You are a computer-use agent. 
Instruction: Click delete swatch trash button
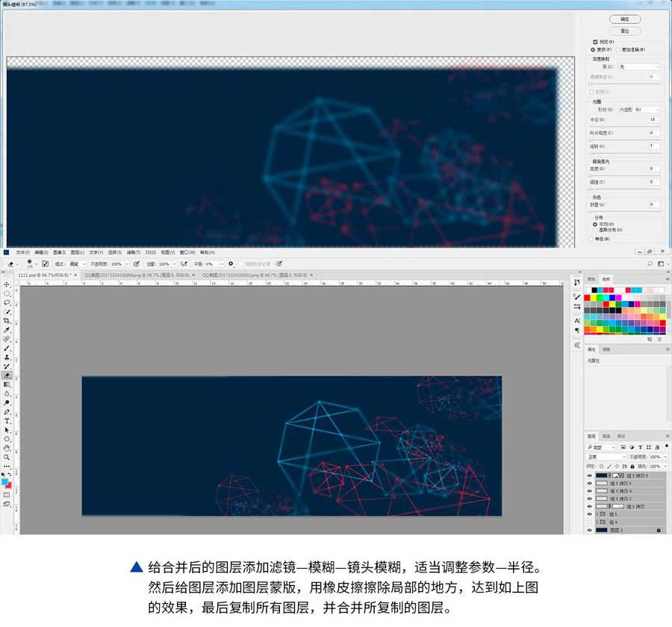[x=659, y=339]
